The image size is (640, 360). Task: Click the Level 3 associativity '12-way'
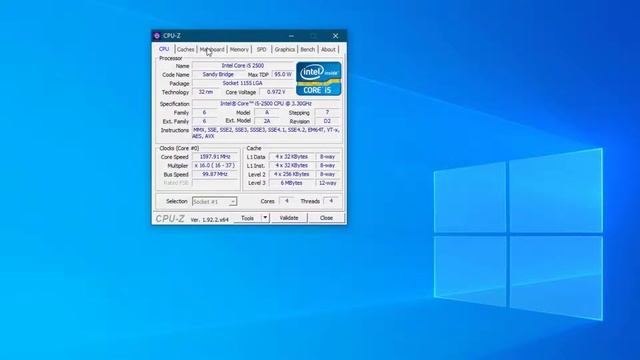click(x=328, y=183)
